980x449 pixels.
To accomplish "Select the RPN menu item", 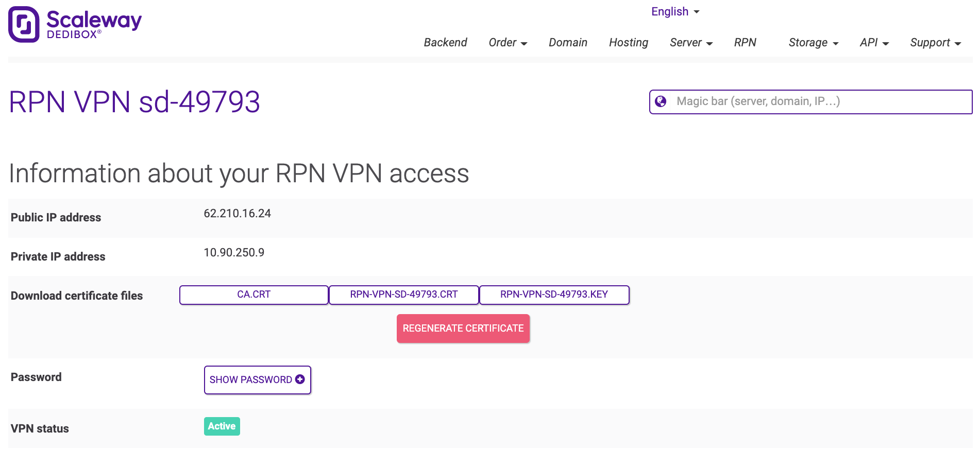I will tap(745, 43).
